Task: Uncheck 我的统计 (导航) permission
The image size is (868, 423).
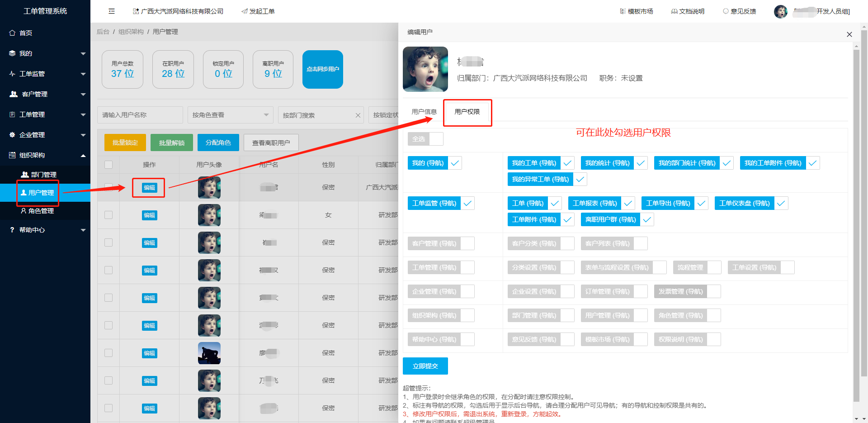Action: click(641, 163)
